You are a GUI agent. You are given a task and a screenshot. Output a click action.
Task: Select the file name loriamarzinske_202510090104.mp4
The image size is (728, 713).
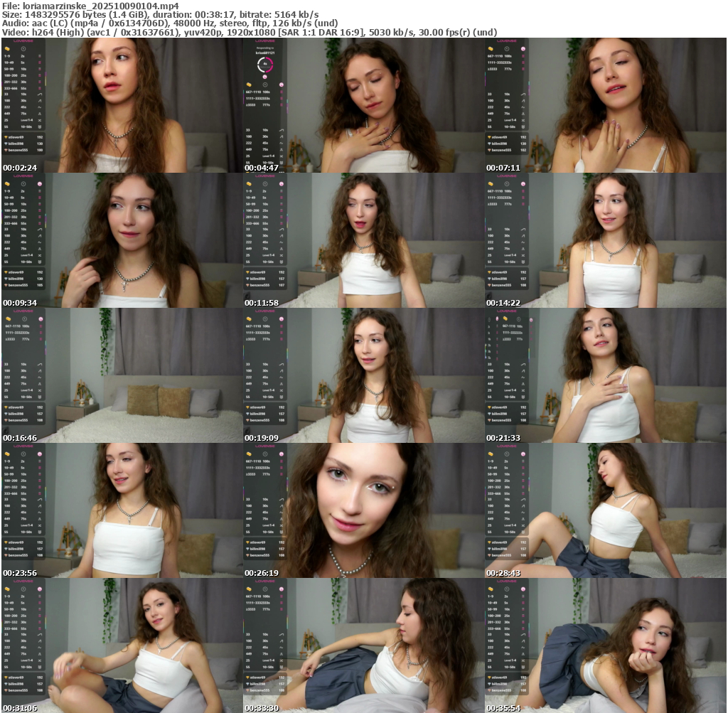coord(100,6)
